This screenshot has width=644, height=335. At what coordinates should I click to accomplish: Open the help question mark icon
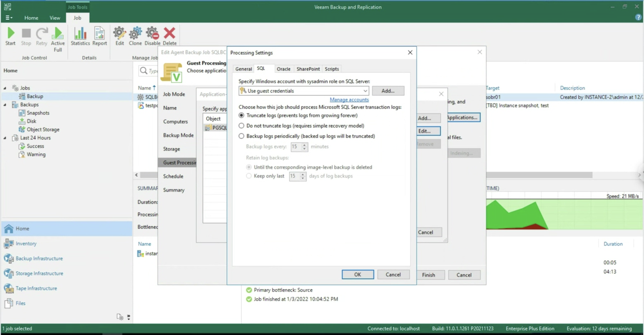638,18
